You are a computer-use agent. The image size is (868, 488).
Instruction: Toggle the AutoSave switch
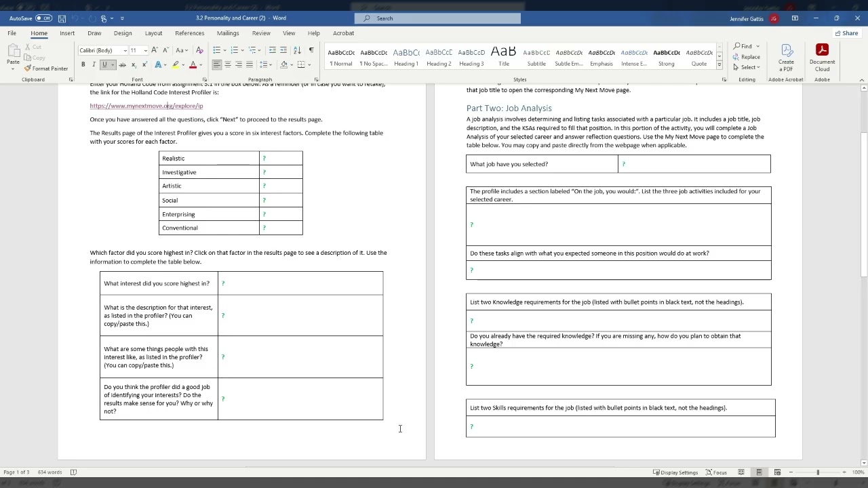[43, 18]
